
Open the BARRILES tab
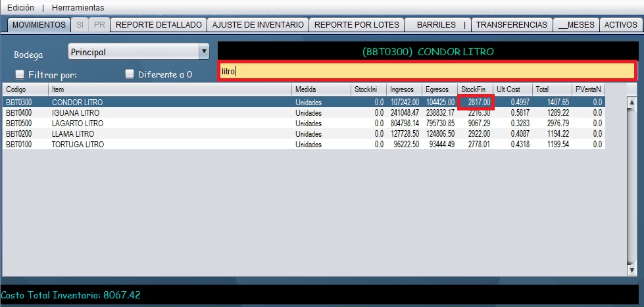pyautogui.click(x=436, y=24)
